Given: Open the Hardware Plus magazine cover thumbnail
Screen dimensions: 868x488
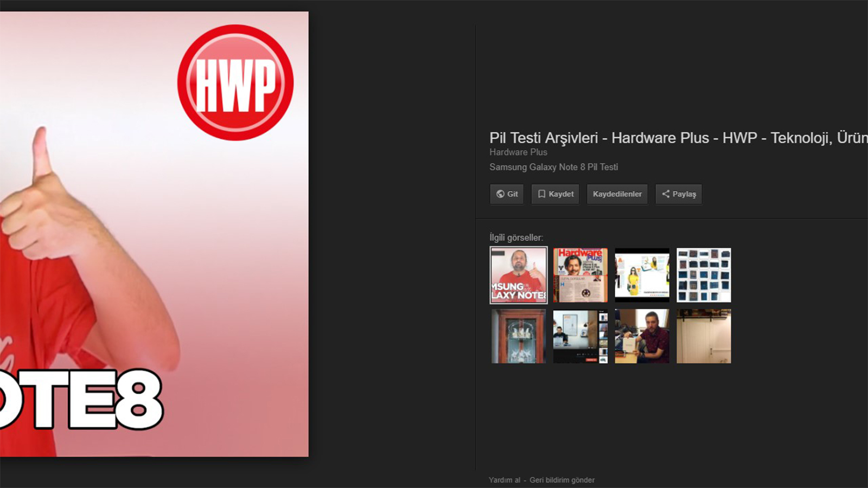Looking at the screenshot, I should (x=580, y=275).
